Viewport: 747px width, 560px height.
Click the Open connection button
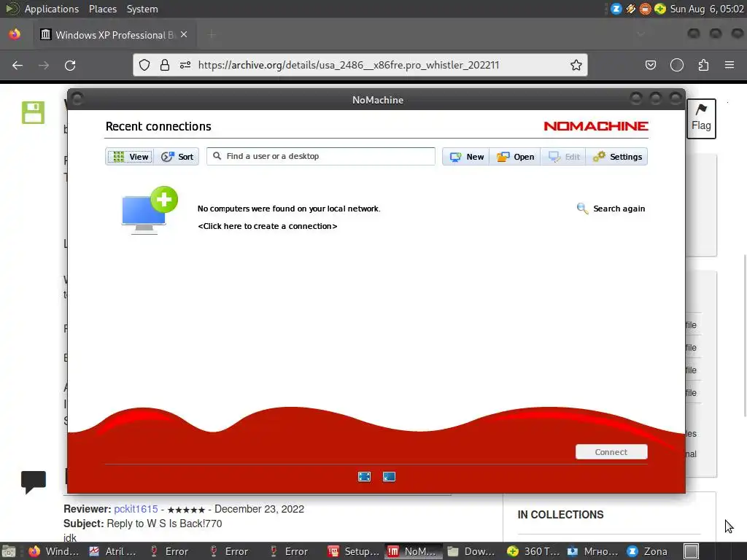(515, 157)
